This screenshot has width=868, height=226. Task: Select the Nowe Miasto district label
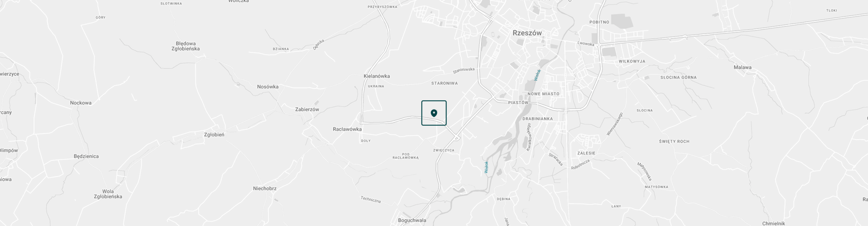pyautogui.click(x=544, y=94)
